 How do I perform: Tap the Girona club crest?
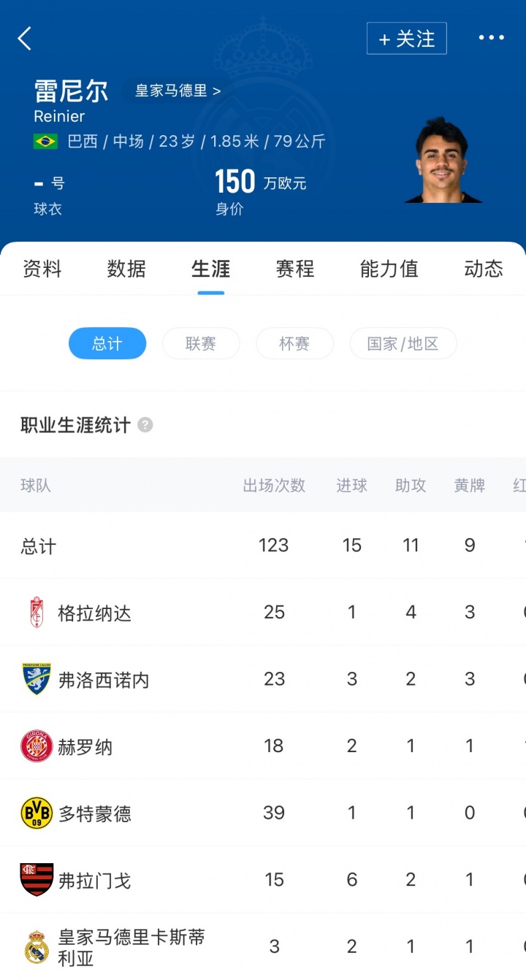click(x=37, y=746)
